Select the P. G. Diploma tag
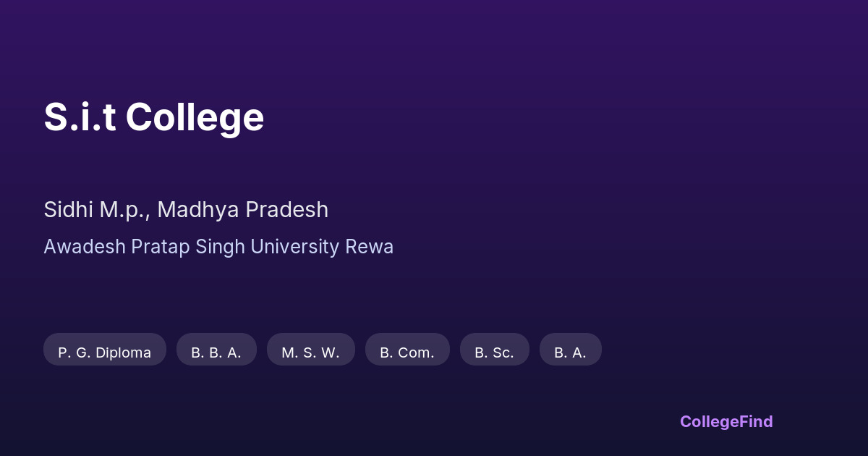The height and width of the screenshot is (456, 868). coord(105,352)
